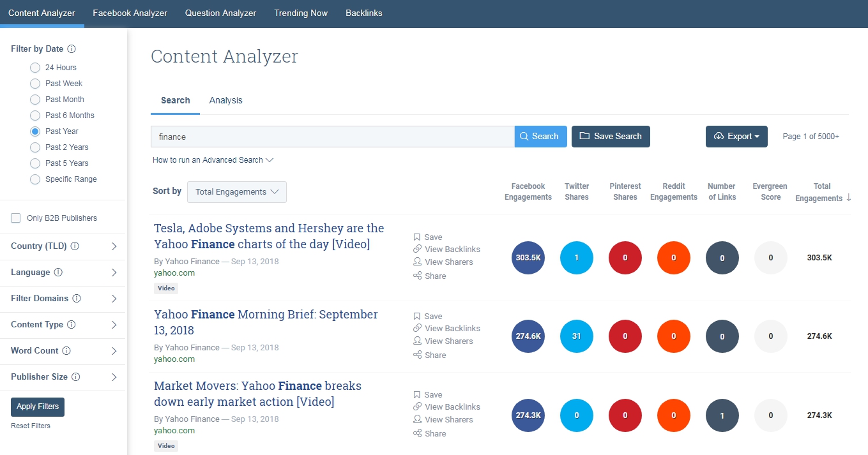
Task: Open the Market Movers Yahoo Finance article
Action: 257,394
